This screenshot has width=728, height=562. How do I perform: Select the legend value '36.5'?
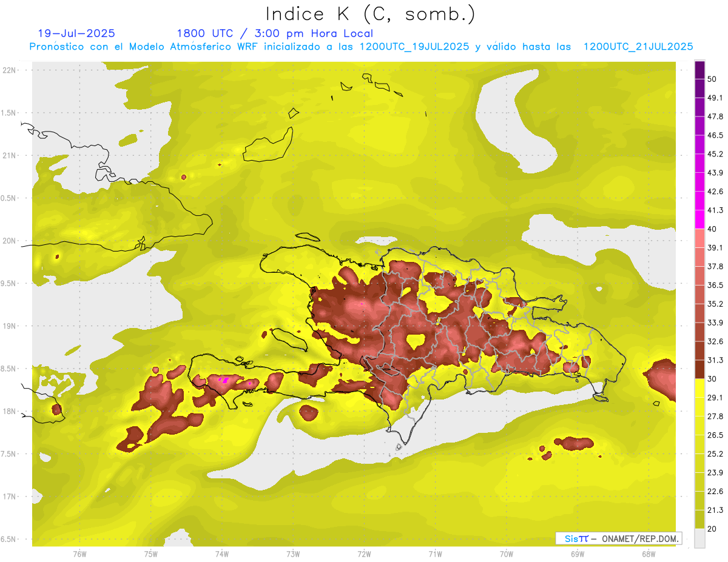[715, 285]
